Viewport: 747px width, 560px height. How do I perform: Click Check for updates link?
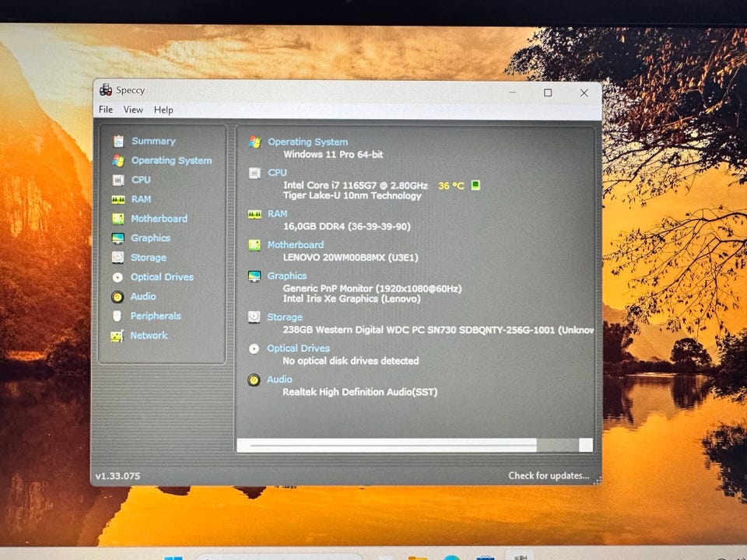click(549, 476)
